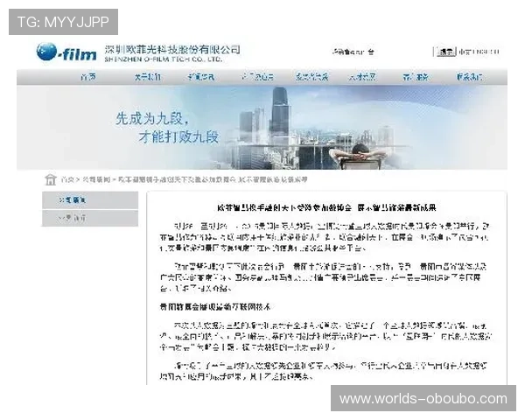525x420 pixels.
Task: Open the 首页 home item in navigation bar
Action: coord(88,77)
